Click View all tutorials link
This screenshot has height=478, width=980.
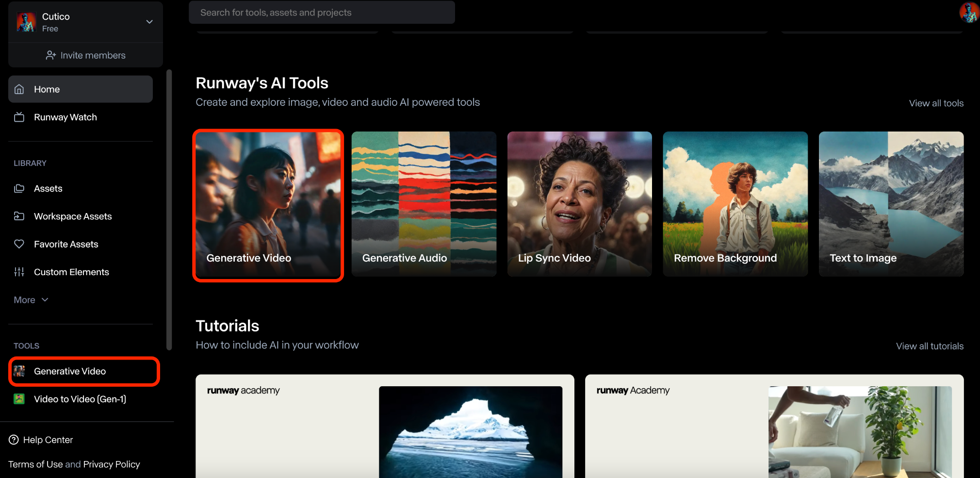pos(930,346)
